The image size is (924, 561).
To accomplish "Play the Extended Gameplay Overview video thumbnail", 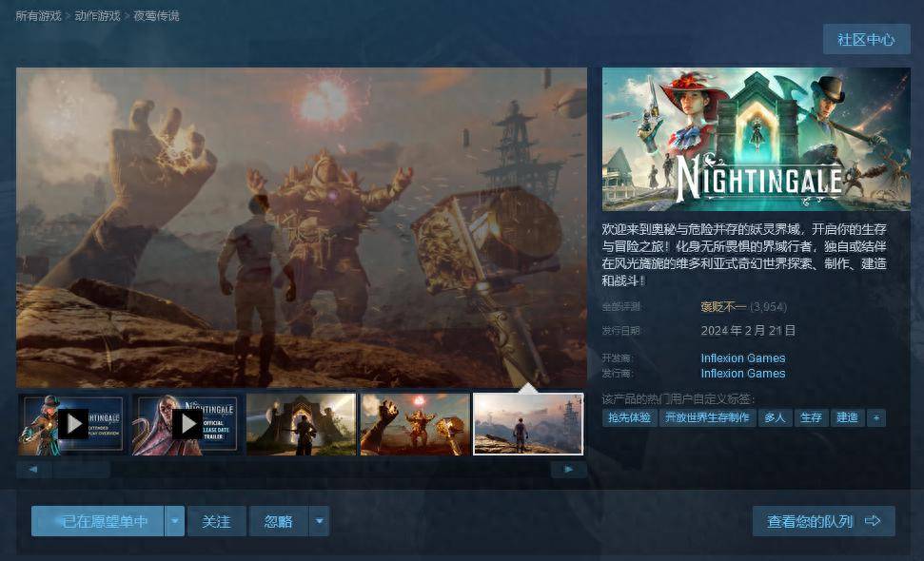I will [73, 424].
